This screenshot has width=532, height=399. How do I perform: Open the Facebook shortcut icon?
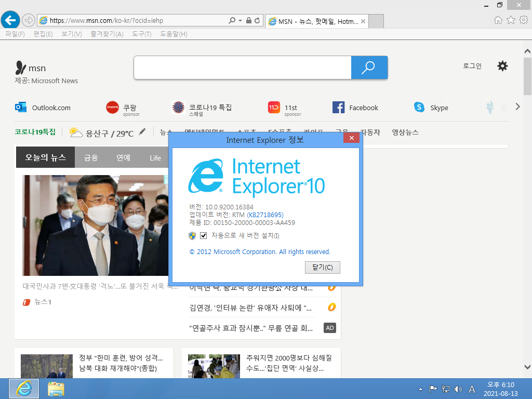[x=338, y=108]
